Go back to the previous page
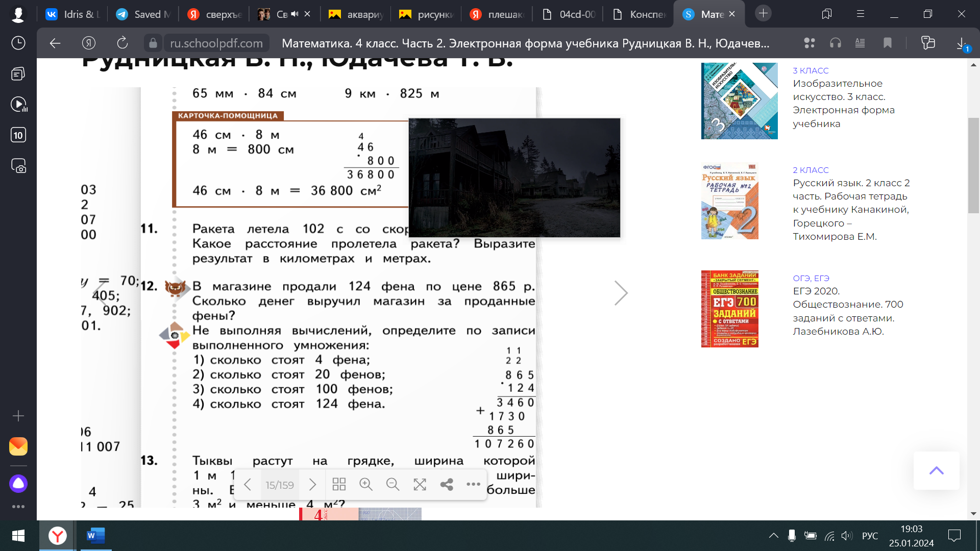 (55, 43)
